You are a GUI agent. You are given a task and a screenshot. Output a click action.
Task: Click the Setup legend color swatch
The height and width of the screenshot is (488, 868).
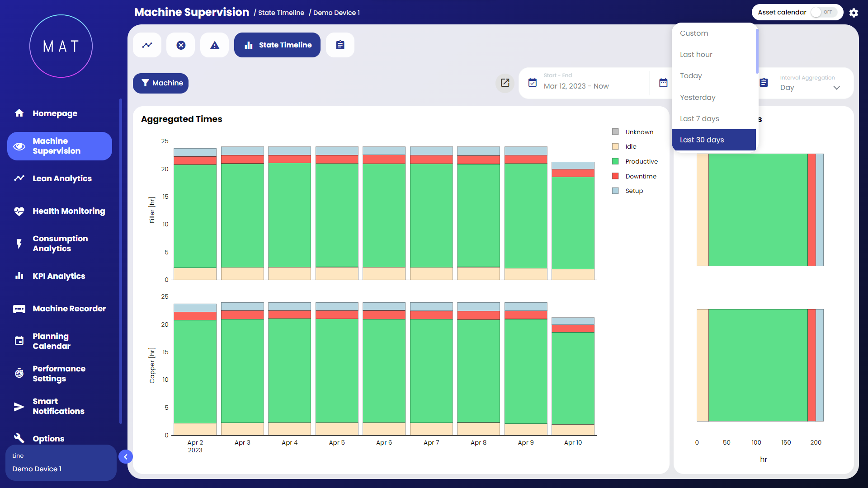[x=615, y=191]
